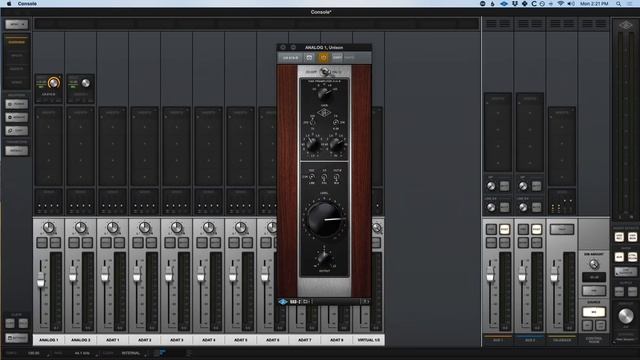The image size is (640, 360).
Task: Open the SESSIONS menu below the monitor knob
Action: 625,338
